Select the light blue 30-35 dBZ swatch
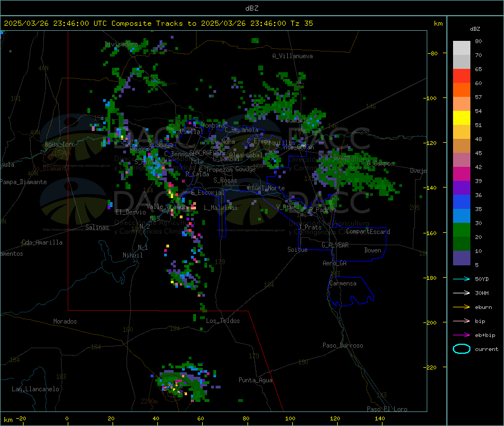The width and height of the screenshot is (504, 426). click(x=461, y=216)
